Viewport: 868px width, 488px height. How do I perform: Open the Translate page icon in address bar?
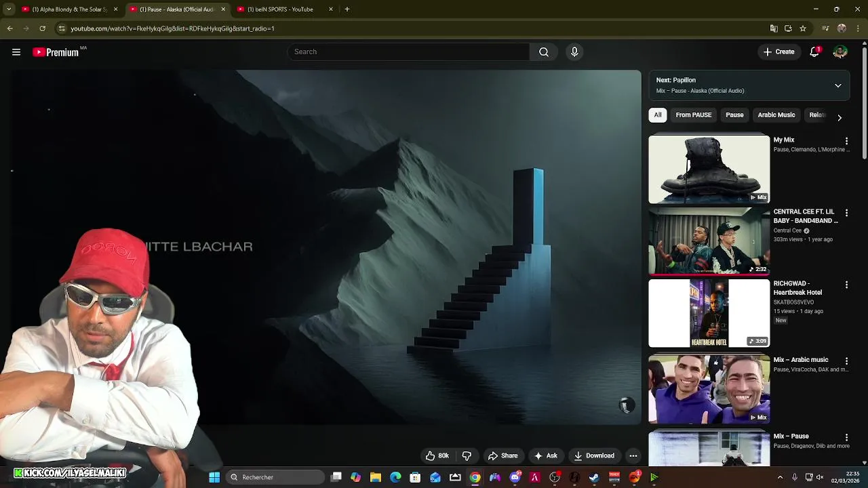[x=774, y=28]
